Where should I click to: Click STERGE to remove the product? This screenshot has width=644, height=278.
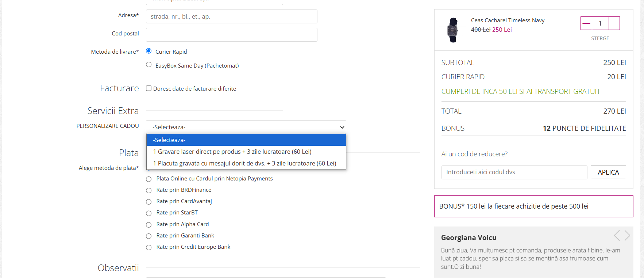click(600, 38)
